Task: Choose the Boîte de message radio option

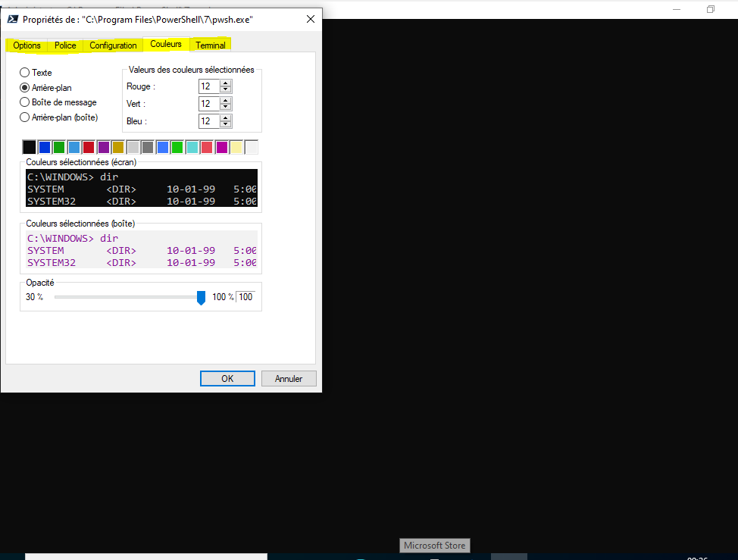Action: pyautogui.click(x=25, y=102)
